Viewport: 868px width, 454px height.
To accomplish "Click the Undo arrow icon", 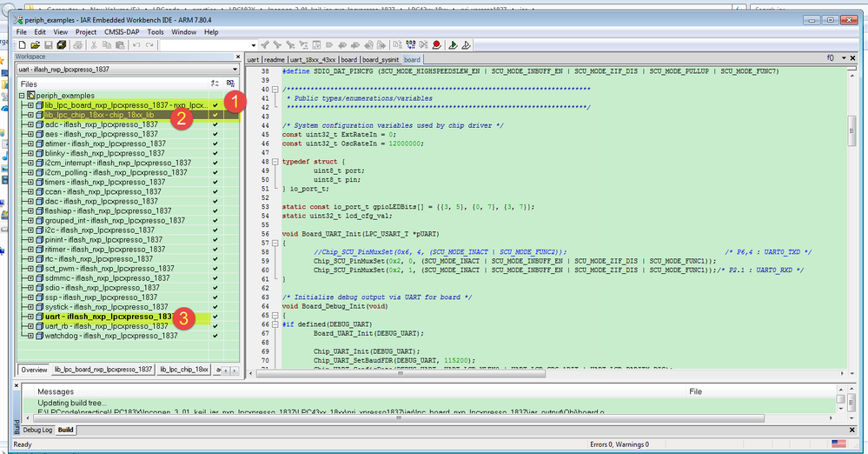I will point(136,45).
